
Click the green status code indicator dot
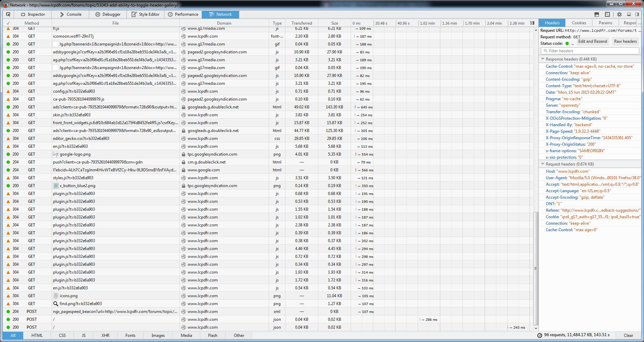(567, 43)
